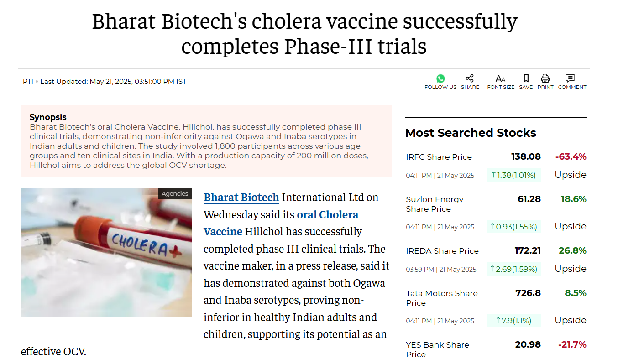Click the Print icon
Viewport: 618px width, 364px height.
coord(545,78)
